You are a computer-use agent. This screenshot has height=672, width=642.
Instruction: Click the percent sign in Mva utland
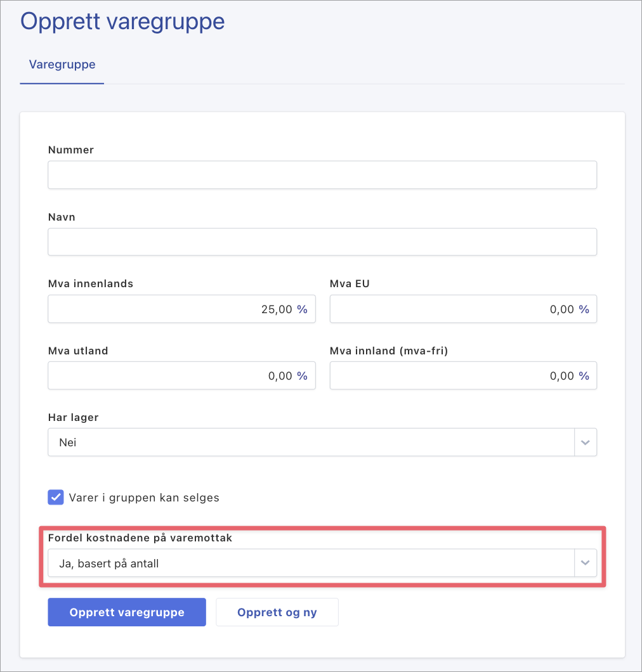coord(303,376)
